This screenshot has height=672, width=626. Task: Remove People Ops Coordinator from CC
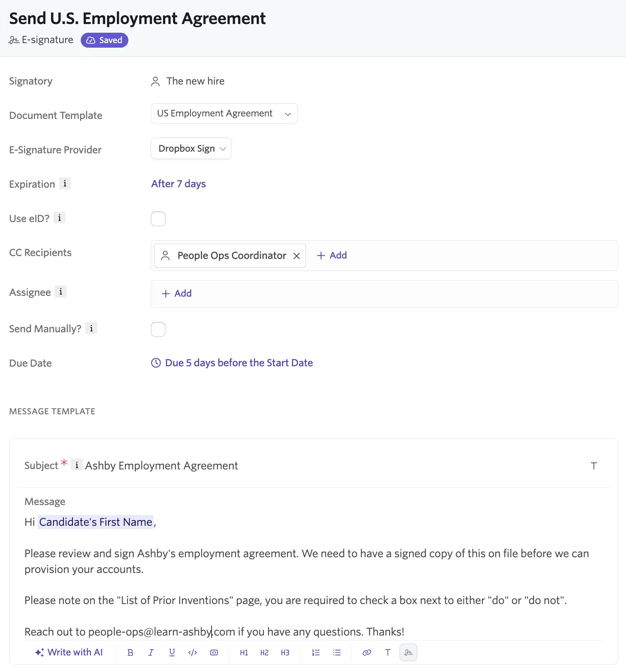click(x=296, y=256)
